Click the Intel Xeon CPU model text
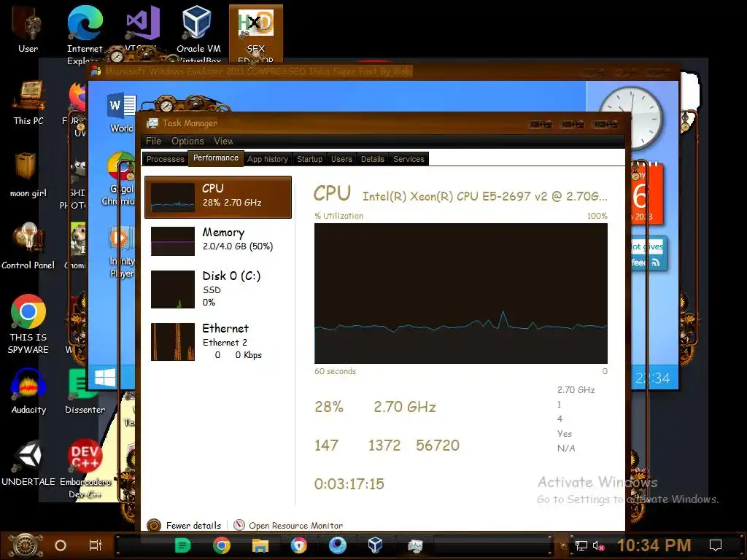The image size is (747, 560). 485,196
